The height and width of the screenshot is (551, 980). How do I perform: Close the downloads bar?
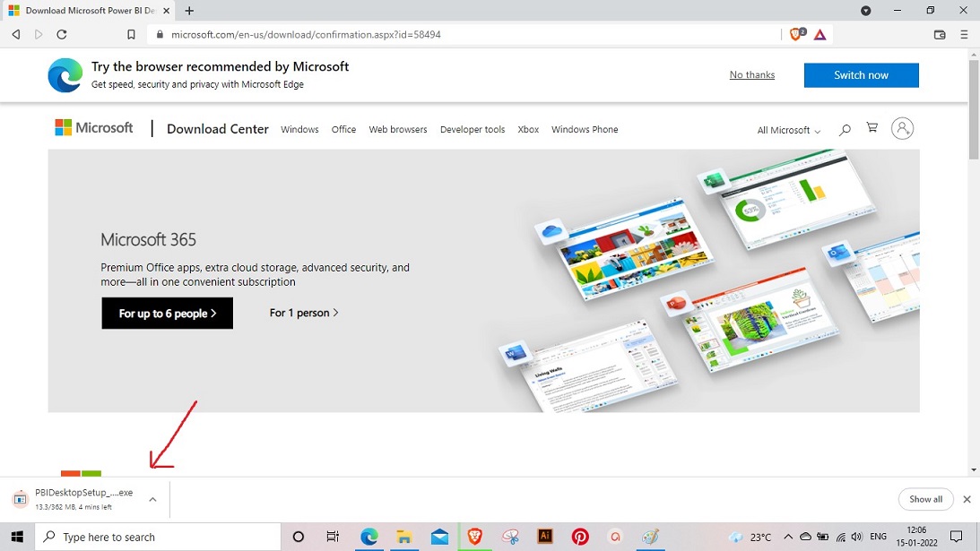(967, 499)
